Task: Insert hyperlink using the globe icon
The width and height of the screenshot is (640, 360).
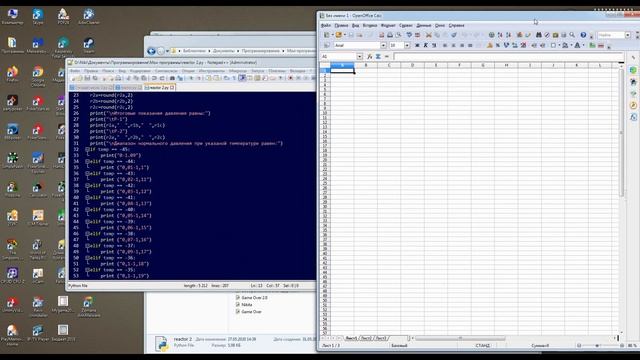Action: pyautogui.click(x=492, y=35)
